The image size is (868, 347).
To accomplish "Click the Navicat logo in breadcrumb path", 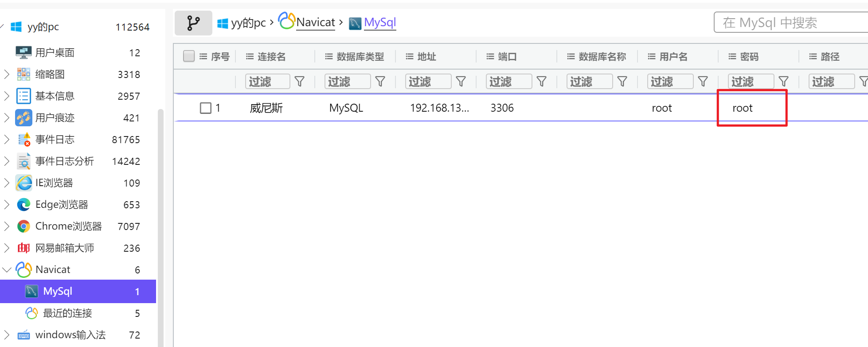I will (x=287, y=21).
